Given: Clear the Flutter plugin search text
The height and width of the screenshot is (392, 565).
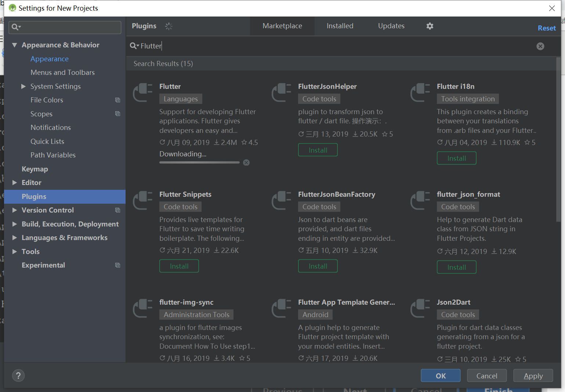Looking at the screenshot, I should pos(540,46).
